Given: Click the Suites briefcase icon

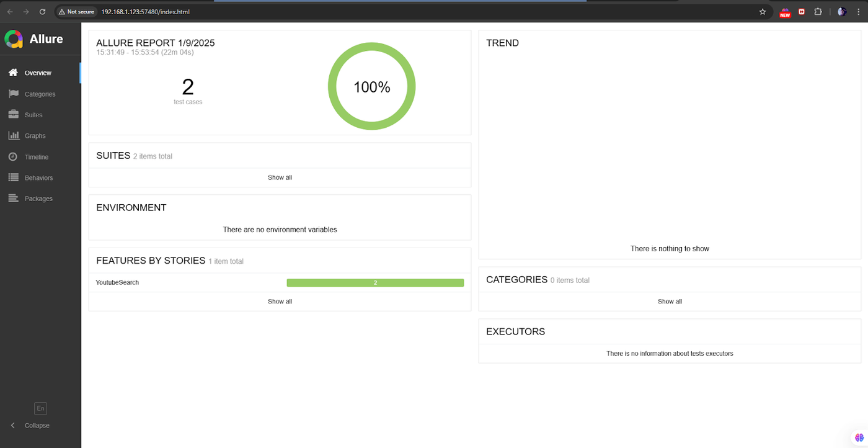Looking at the screenshot, I should click(13, 114).
